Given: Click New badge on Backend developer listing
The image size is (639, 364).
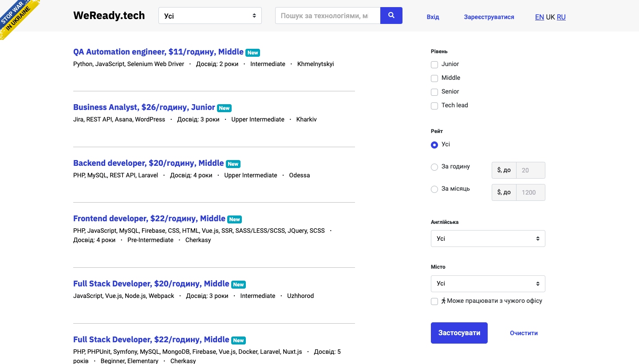Looking at the screenshot, I should [233, 164].
